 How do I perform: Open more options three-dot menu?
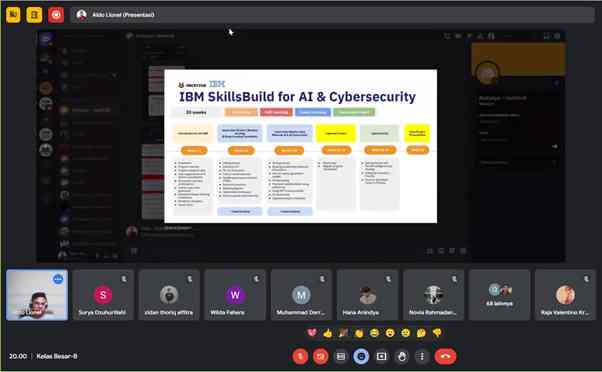pos(422,357)
